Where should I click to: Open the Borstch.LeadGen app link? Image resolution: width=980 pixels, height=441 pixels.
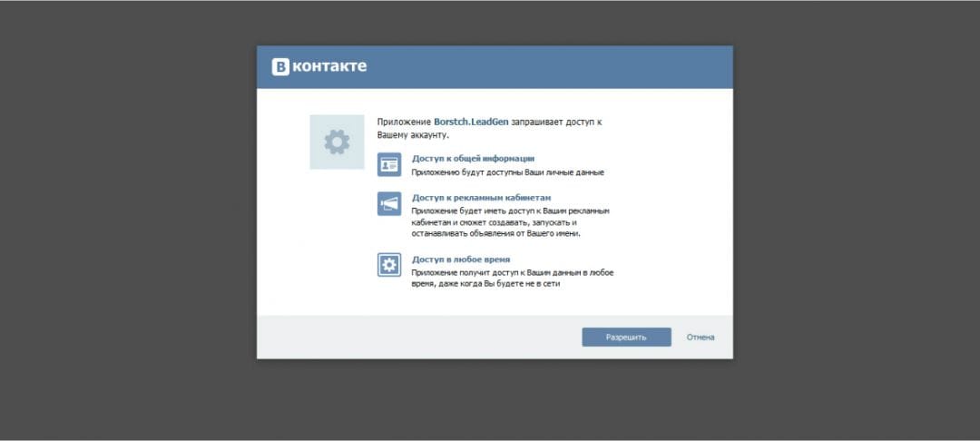tap(471, 122)
